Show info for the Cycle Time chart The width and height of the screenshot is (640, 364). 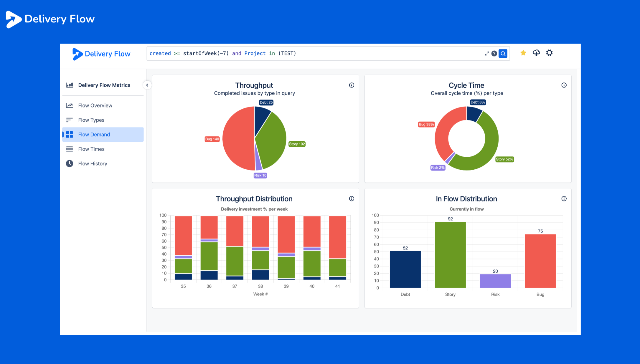coord(564,85)
